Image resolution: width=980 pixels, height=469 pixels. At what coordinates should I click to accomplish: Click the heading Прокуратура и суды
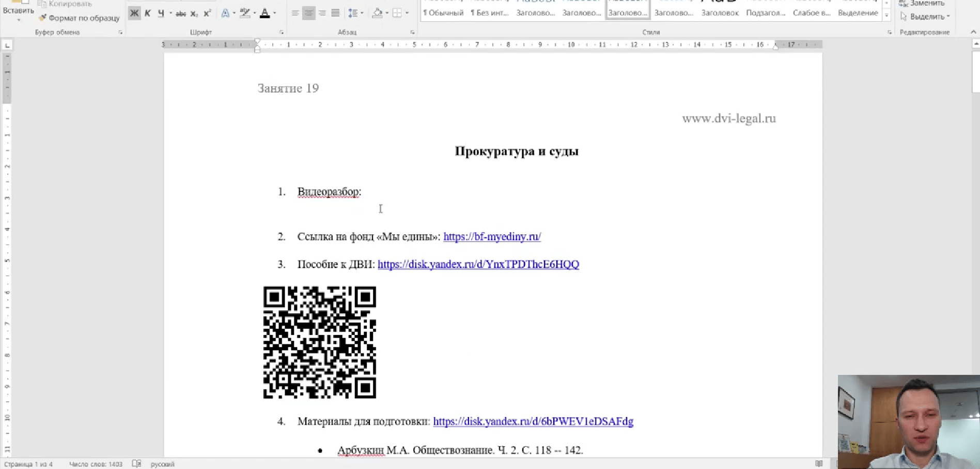point(517,152)
